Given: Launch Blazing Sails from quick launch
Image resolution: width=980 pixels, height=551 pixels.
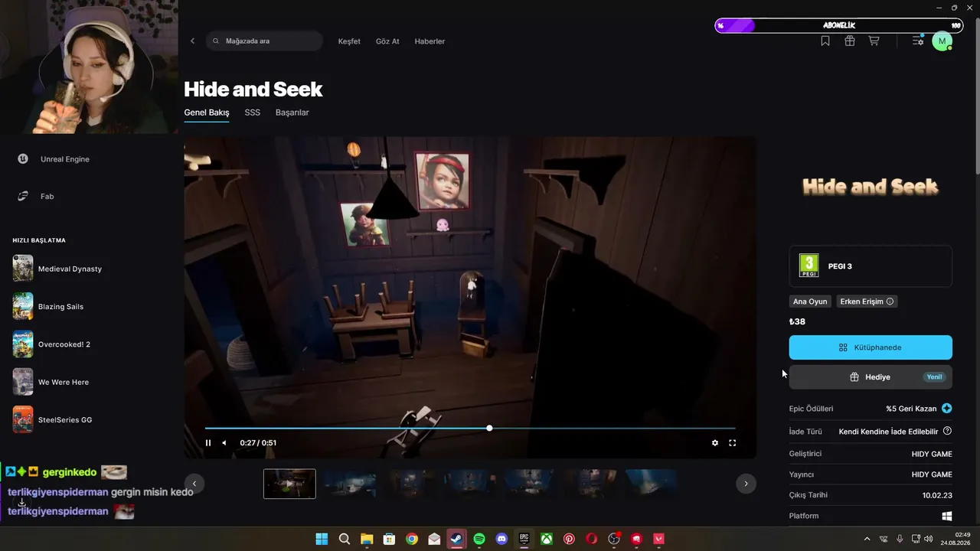Looking at the screenshot, I should [x=48, y=307].
